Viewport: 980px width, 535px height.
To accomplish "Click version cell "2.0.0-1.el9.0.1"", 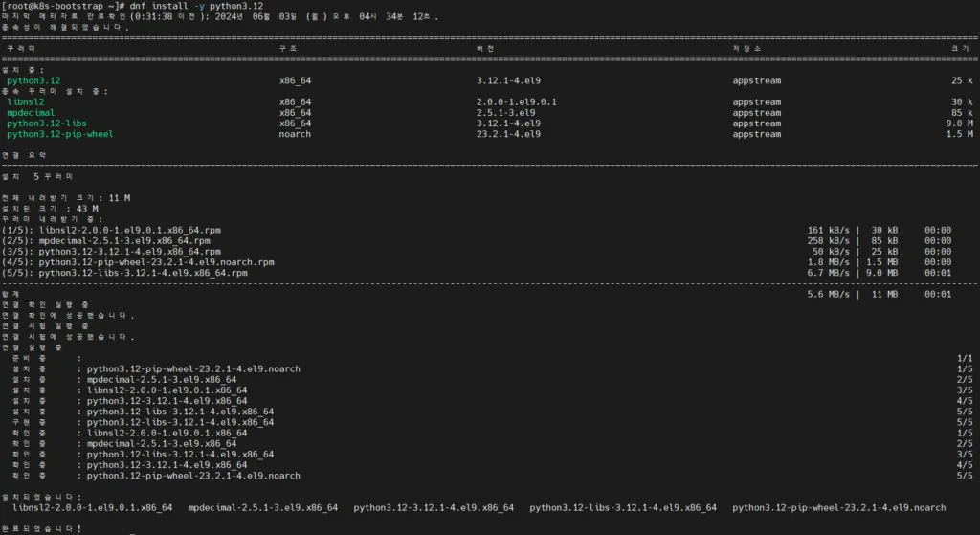I will (516, 101).
